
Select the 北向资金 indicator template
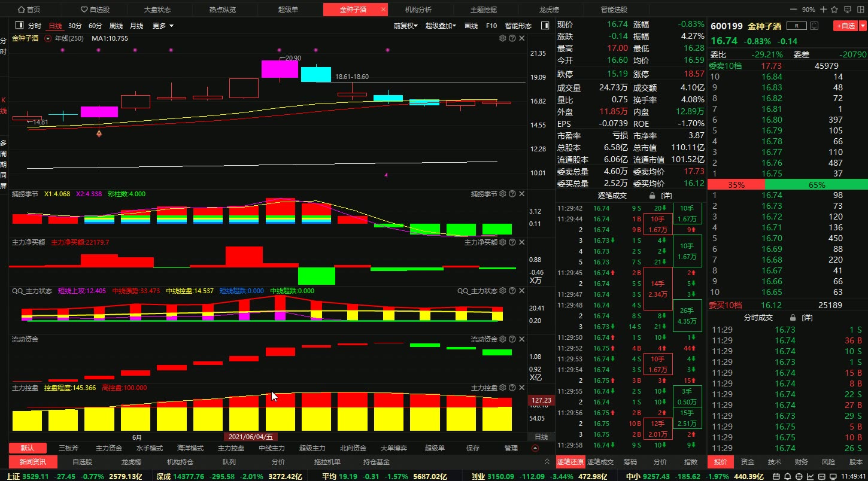(x=353, y=448)
